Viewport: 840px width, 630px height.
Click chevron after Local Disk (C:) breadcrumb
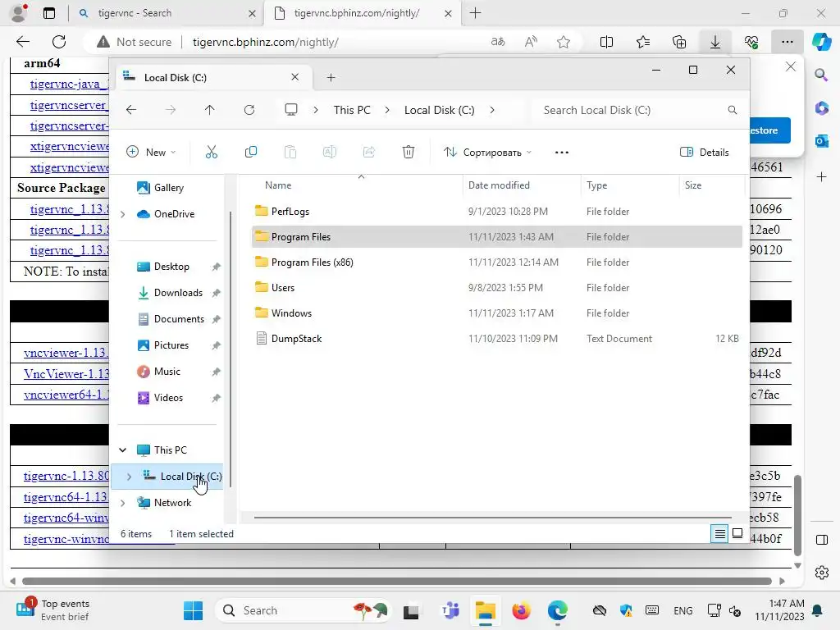492,110
